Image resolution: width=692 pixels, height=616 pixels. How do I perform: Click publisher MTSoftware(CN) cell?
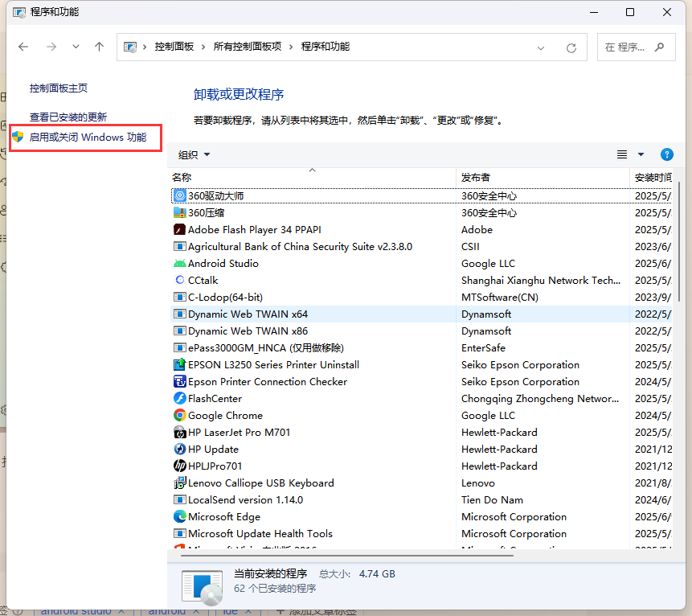500,298
